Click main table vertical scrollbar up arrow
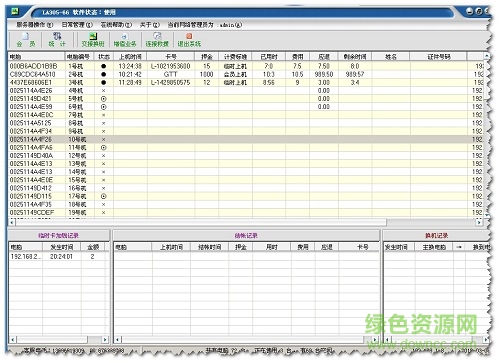This screenshot has width=500, height=363. tap(487, 56)
